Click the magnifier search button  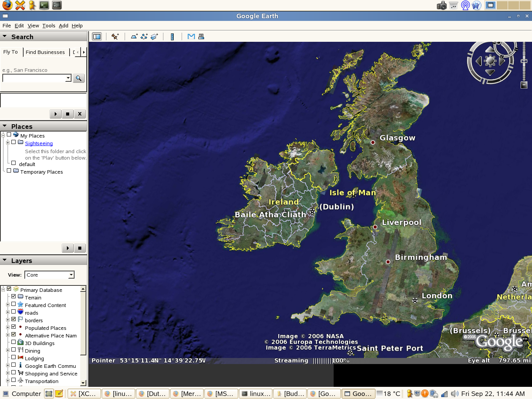[79, 78]
